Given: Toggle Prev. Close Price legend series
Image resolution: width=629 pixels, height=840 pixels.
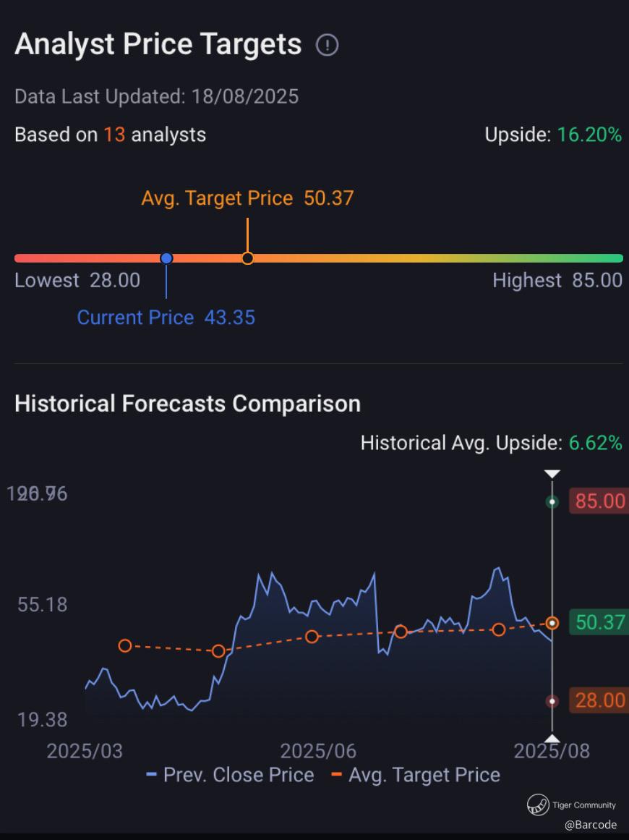Looking at the screenshot, I should click(x=230, y=775).
